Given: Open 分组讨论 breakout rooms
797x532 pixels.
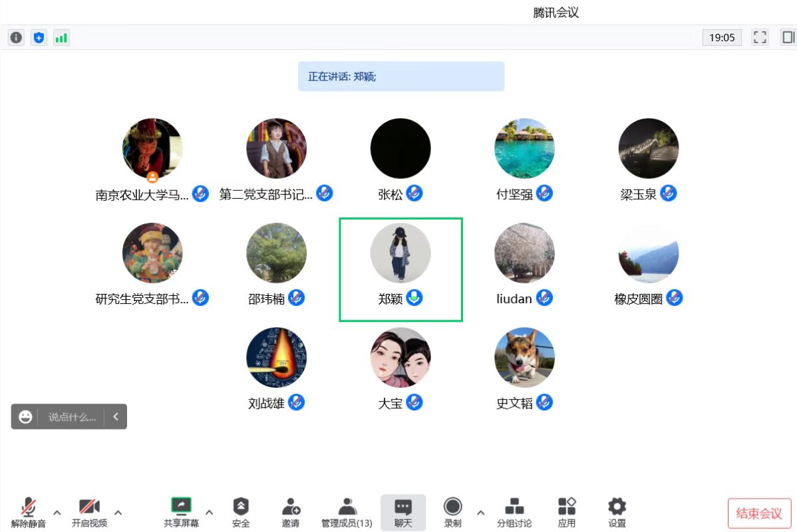Looking at the screenshot, I should coord(514,512).
